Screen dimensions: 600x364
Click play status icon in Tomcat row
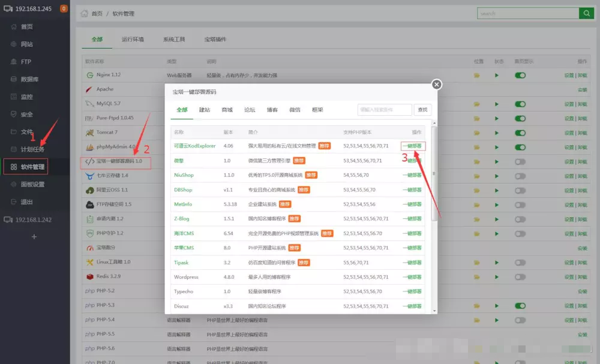pos(497,133)
